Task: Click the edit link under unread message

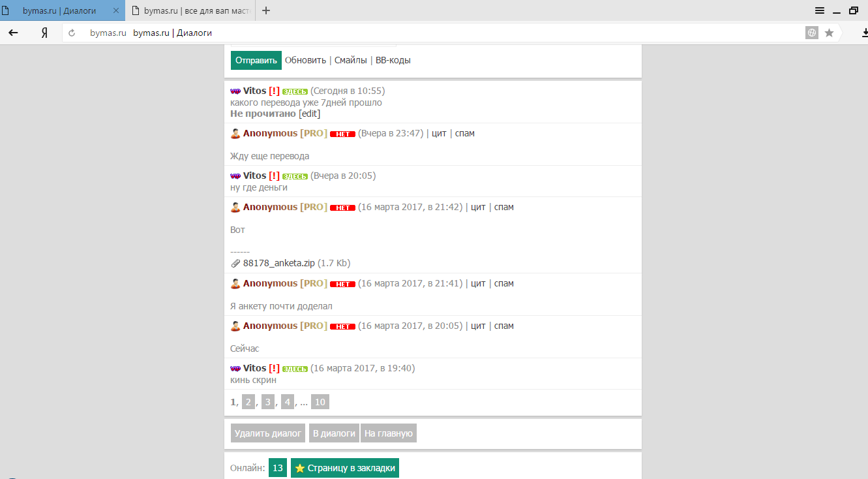Action: tap(310, 113)
